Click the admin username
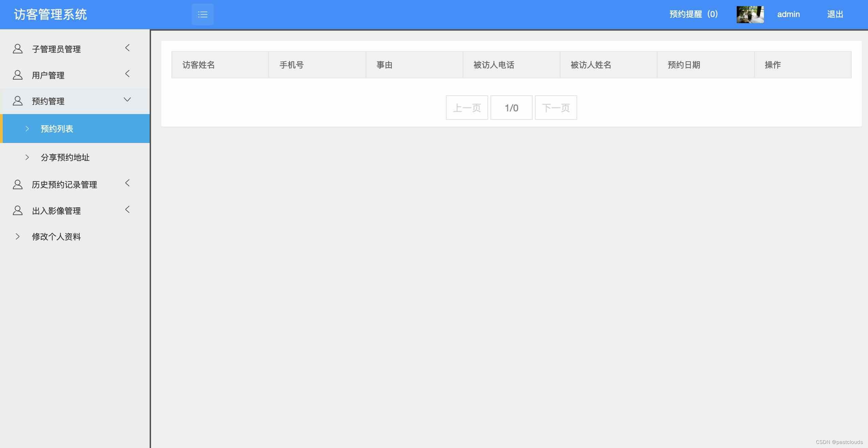Image resolution: width=868 pixels, height=448 pixels. (x=788, y=14)
